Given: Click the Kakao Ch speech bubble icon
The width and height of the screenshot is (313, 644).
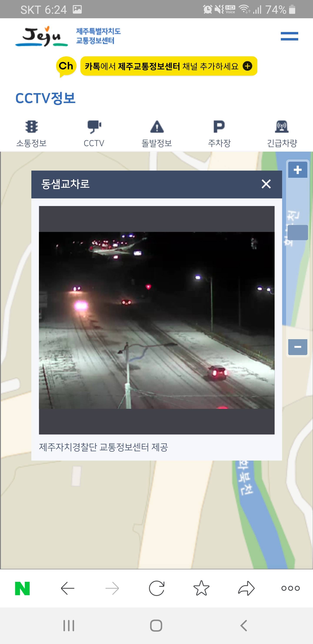Looking at the screenshot, I should click(66, 67).
